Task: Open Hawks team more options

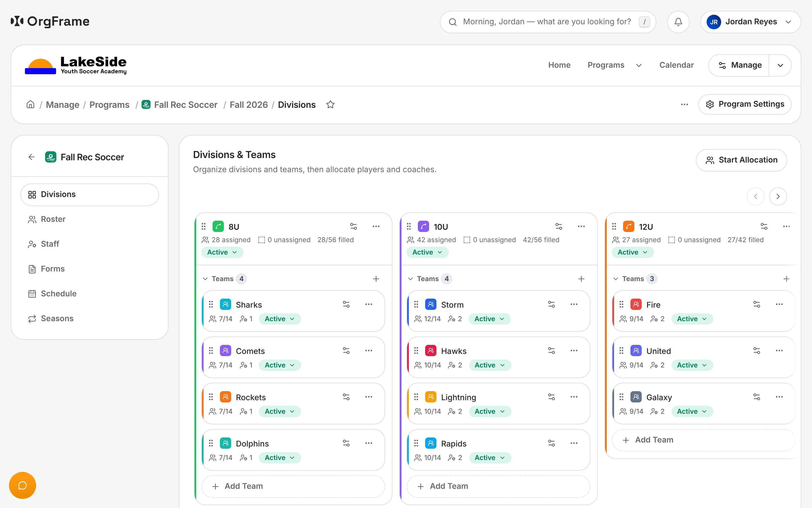Action: [x=574, y=351]
